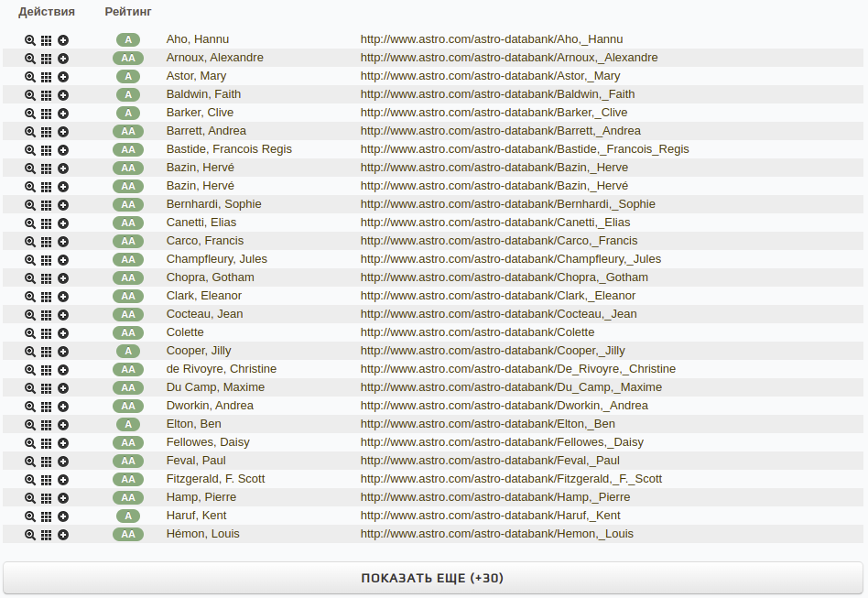Click magnifier icon for Dworkin, Andrea
Image resolution: width=868 pixels, height=598 pixels.
pyautogui.click(x=30, y=406)
